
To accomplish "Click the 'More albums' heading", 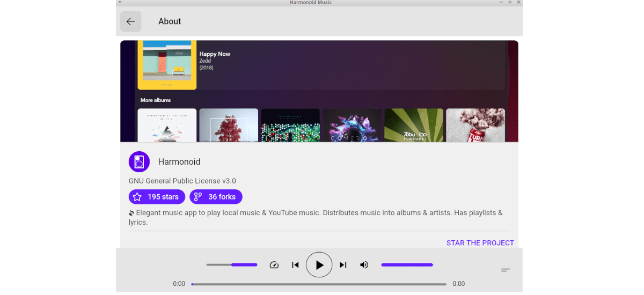I will (x=156, y=100).
